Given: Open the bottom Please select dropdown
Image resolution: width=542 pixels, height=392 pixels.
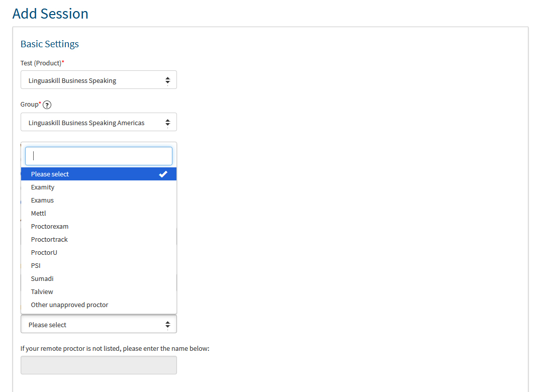Looking at the screenshot, I should [x=99, y=324].
